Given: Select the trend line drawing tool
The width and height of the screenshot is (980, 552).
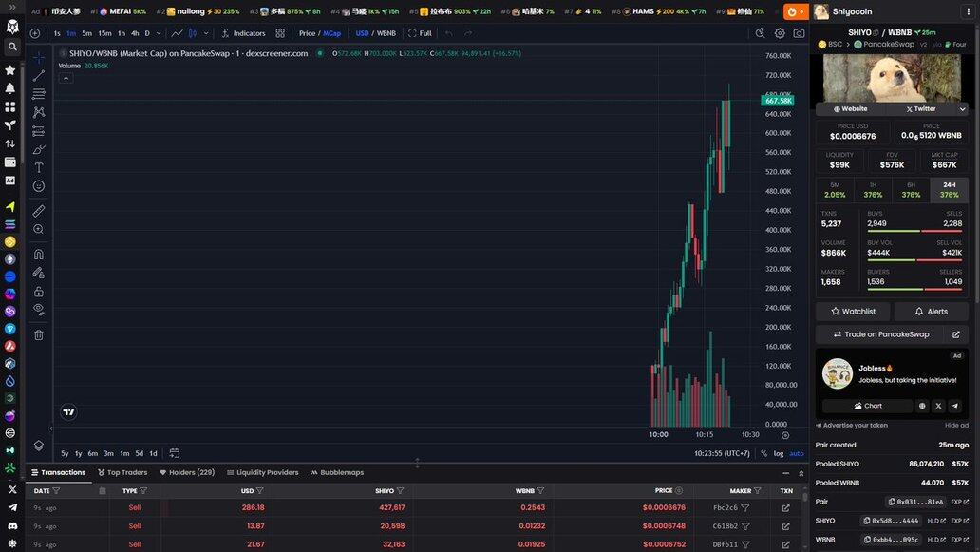Looking at the screenshot, I should coord(39,76).
